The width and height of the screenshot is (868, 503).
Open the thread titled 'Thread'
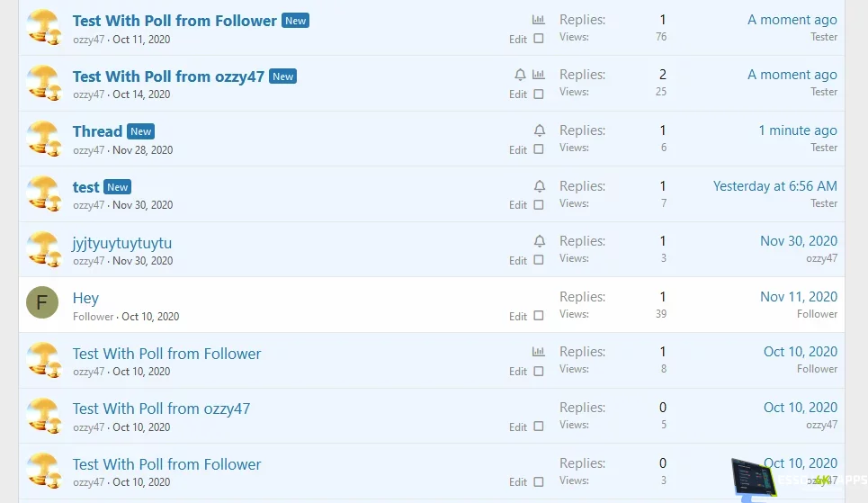(x=97, y=131)
